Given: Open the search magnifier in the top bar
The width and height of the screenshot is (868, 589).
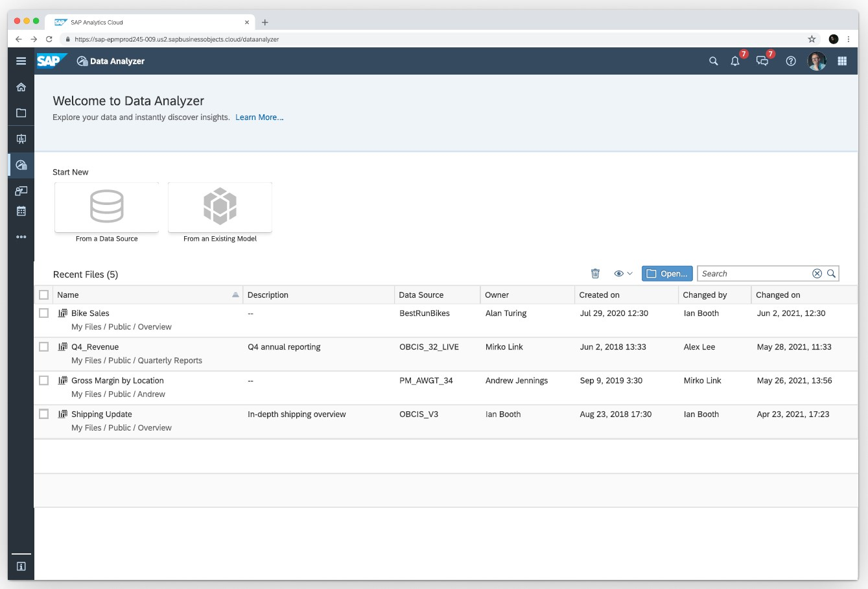Looking at the screenshot, I should [712, 61].
